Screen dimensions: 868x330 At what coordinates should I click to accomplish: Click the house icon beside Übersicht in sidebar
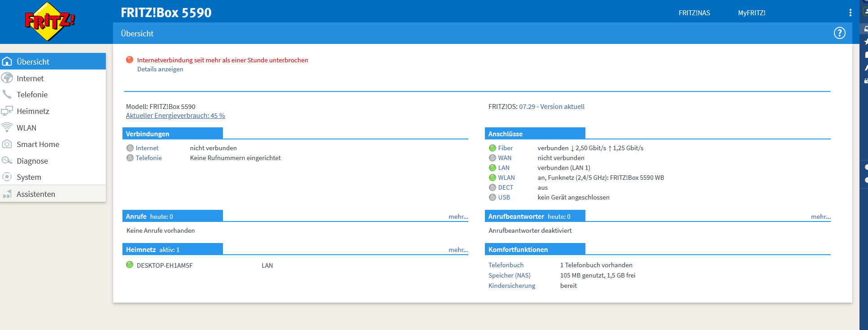pos(7,61)
